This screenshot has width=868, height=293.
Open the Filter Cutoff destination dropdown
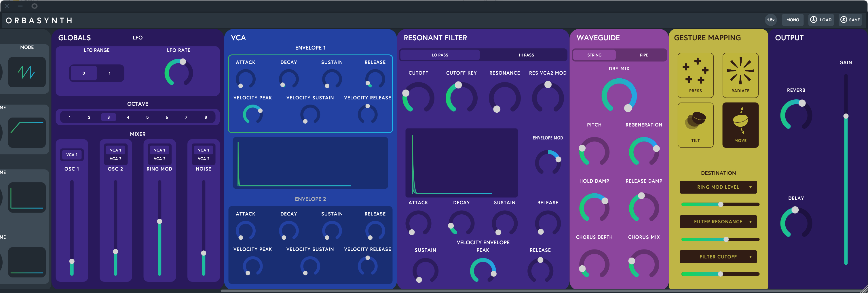(x=718, y=257)
